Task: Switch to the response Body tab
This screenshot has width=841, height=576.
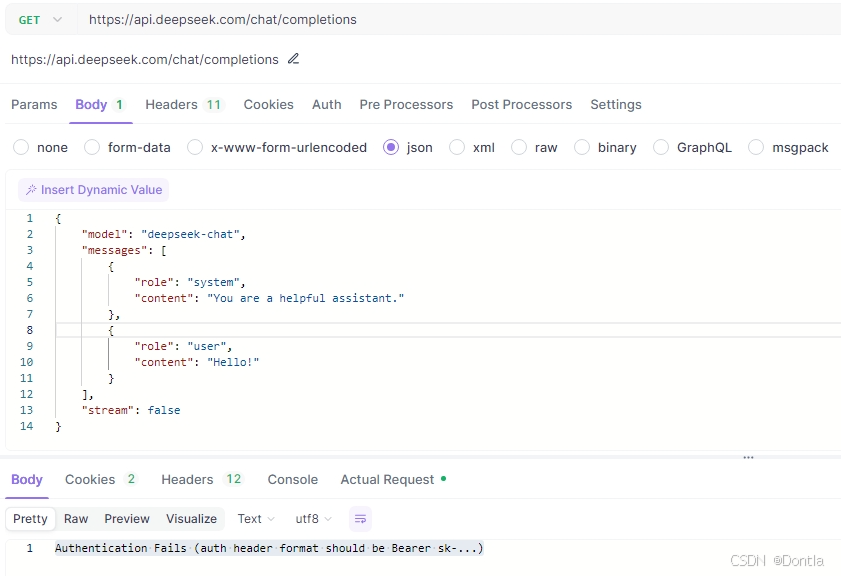Action: pyautogui.click(x=27, y=479)
